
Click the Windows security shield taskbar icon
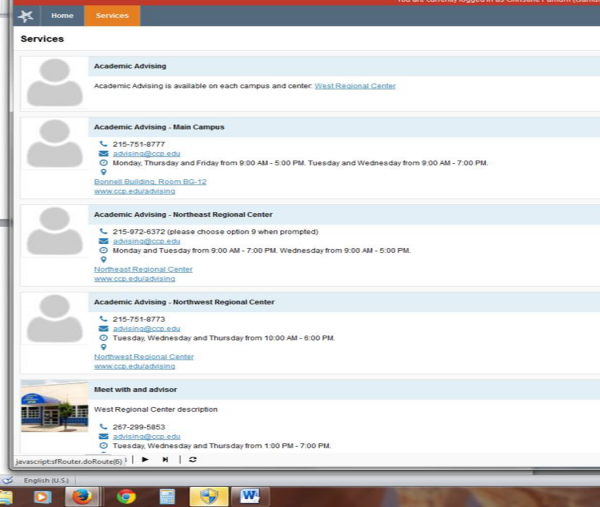tap(209, 497)
